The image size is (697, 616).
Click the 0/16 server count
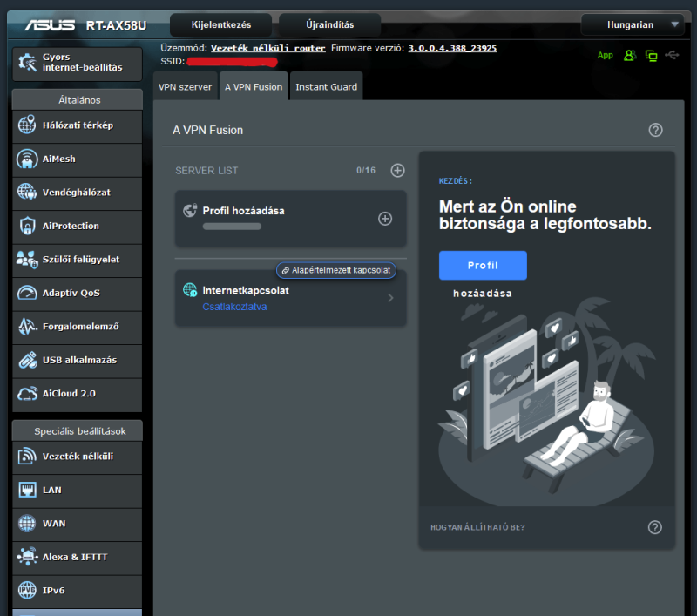click(366, 170)
